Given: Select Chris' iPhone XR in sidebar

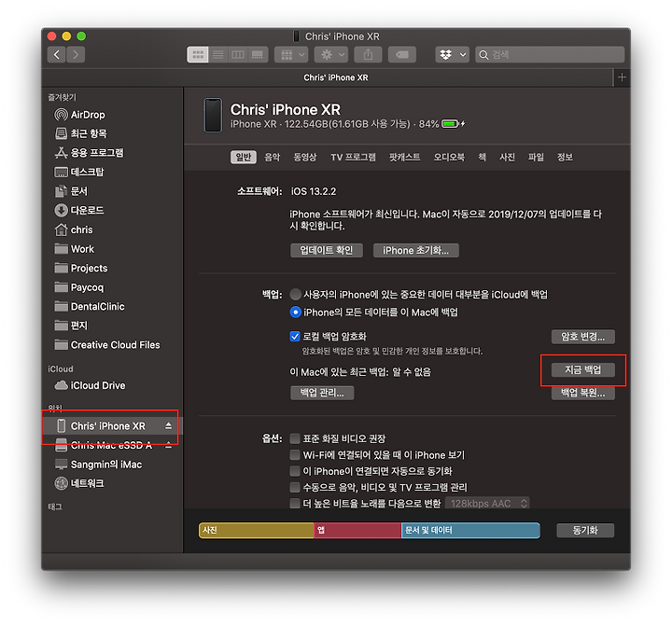Looking at the screenshot, I should (x=107, y=425).
